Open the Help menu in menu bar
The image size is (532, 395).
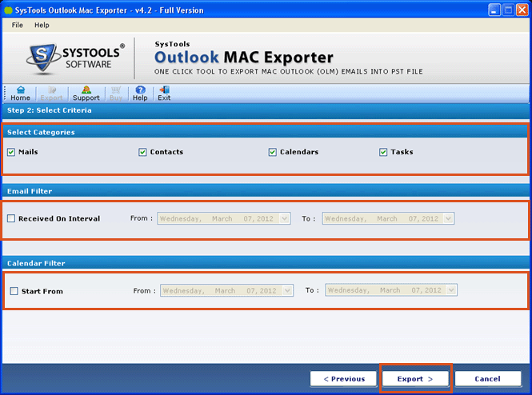pyautogui.click(x=42, y=26)
